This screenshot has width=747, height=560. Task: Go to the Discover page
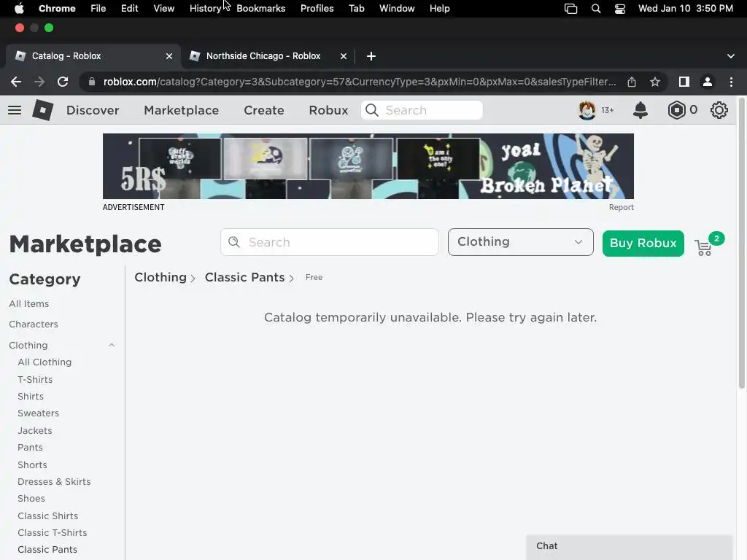(x=93, y=110)
